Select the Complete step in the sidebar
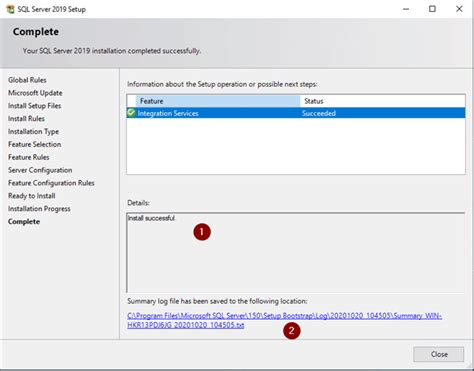 point(24,222)
